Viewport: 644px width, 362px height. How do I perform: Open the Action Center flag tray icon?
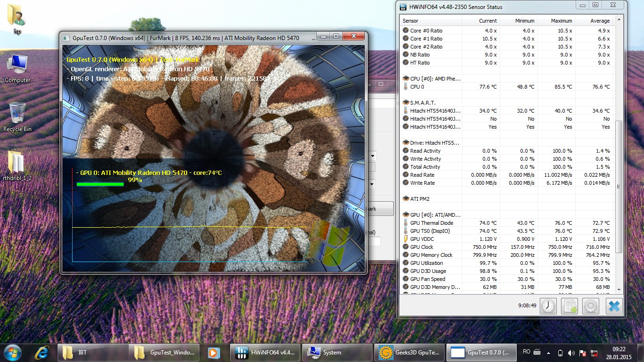click(x=583, y=353)
